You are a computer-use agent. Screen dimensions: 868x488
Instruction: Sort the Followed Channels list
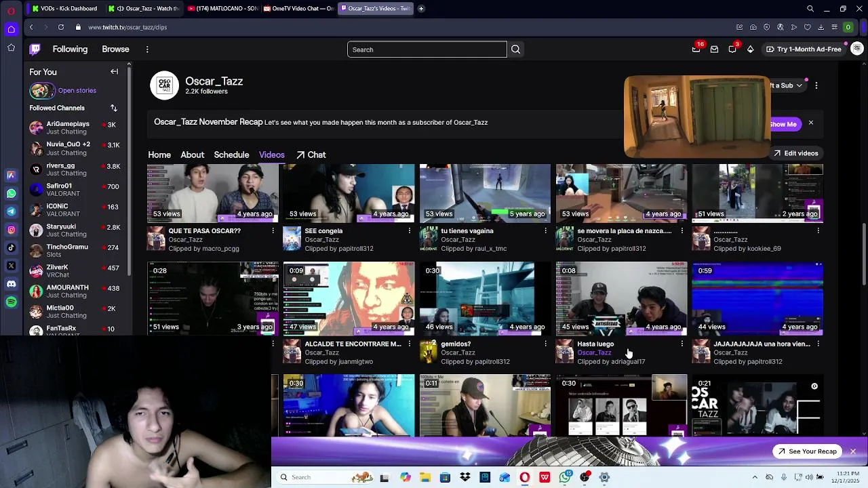point(114,108)
